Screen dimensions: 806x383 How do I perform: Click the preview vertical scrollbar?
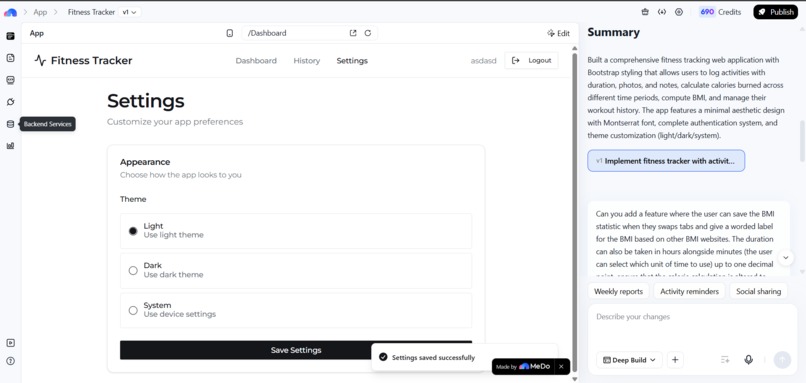click(575, 211)
